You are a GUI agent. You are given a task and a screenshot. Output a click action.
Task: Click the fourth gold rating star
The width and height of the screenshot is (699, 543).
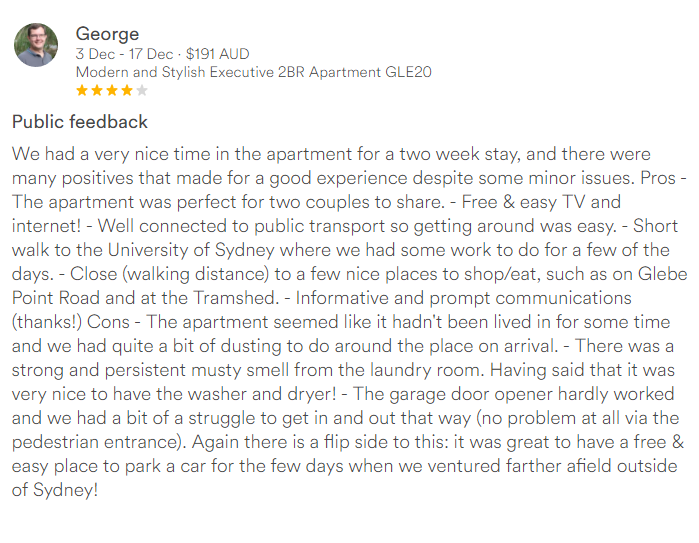pos(127,90)
